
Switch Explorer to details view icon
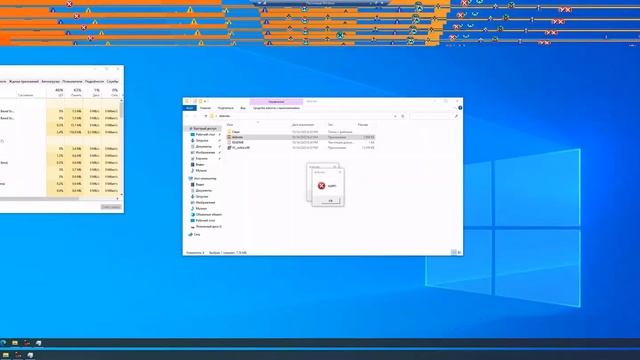[x=453, y=253]
